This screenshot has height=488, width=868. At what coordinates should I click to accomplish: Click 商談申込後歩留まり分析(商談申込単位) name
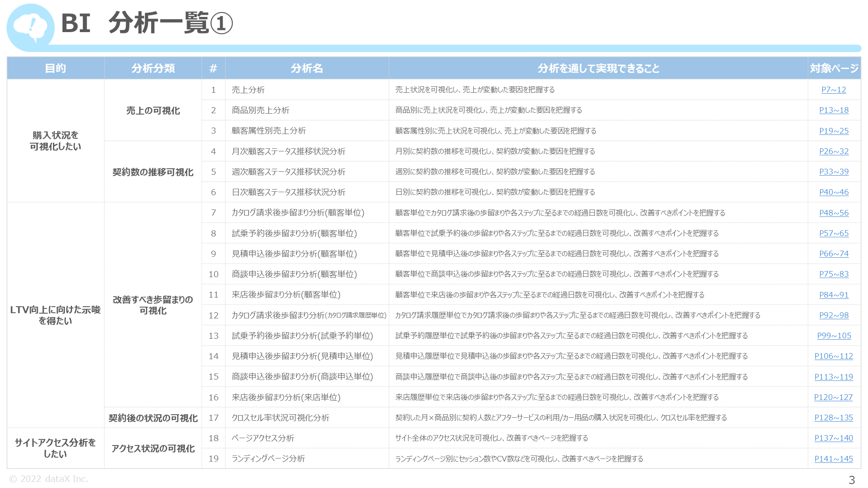point(302,377)
